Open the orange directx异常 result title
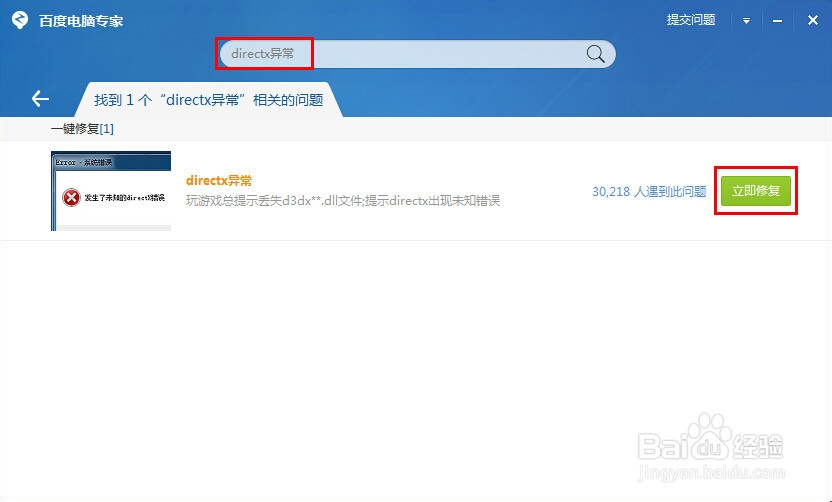 219,180
